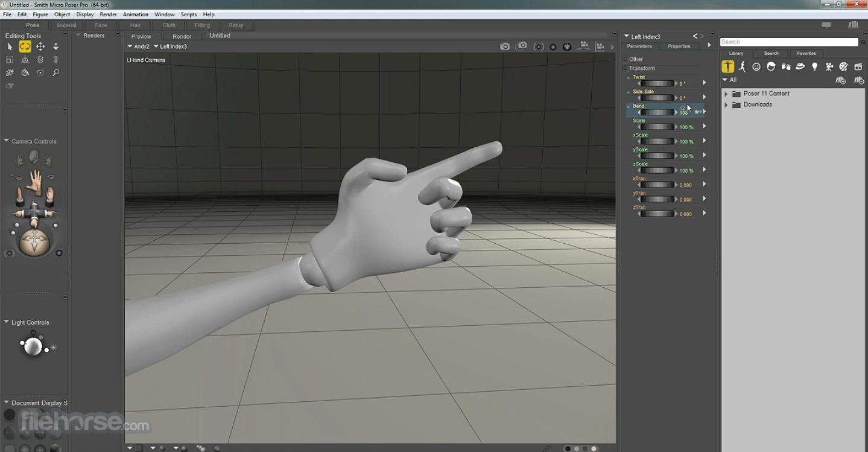Click the Hair category icon
868x452 pixels.
point(771,67)
